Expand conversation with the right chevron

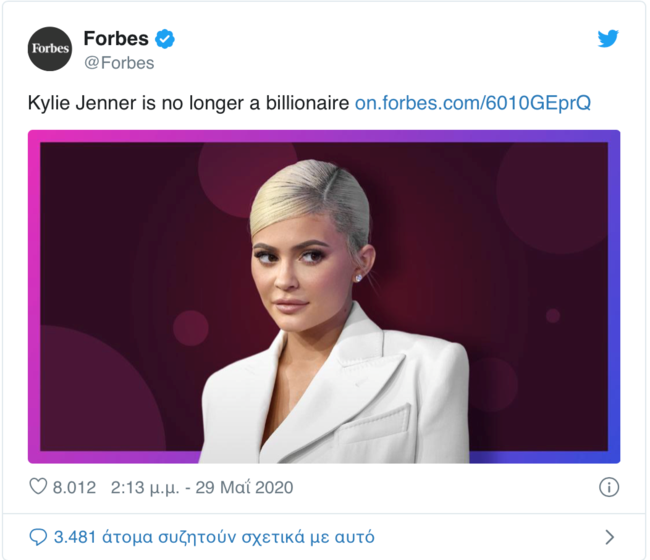pos(610,537)
